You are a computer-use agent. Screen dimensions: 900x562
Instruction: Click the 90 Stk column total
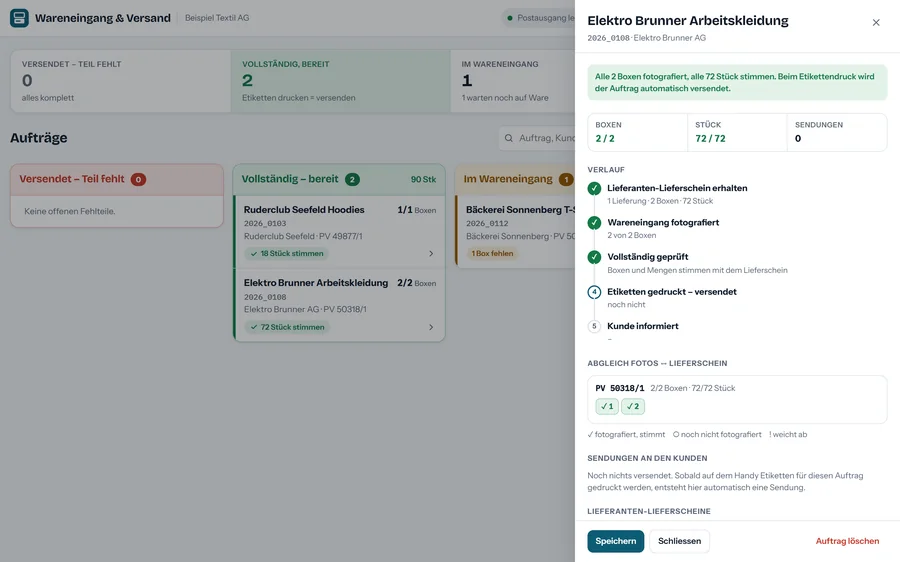pos(424,180)
